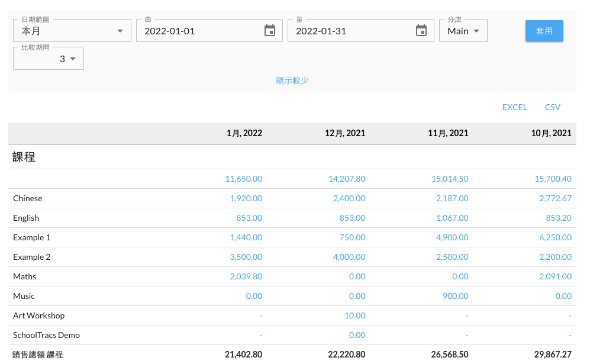Open Chinese value 2,772.67

[555, 198]
